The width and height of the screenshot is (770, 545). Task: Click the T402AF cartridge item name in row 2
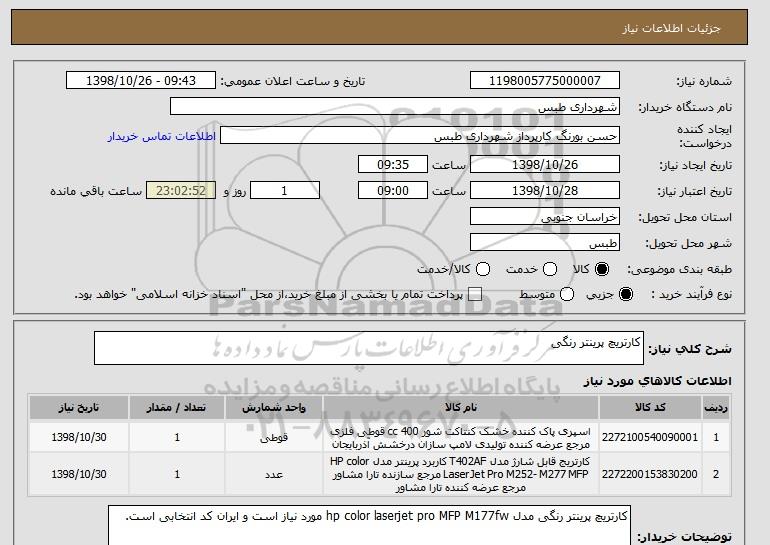pos(461,474)
